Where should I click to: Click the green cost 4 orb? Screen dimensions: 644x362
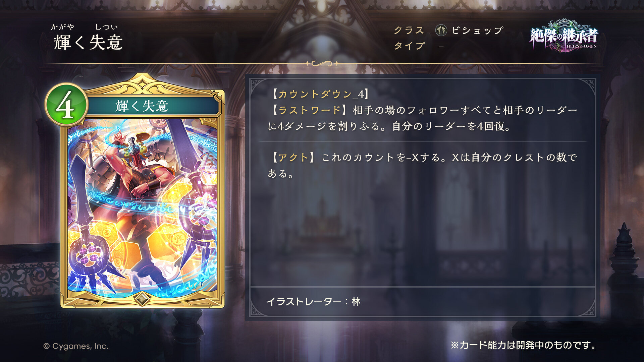click(x=66, y=105)
